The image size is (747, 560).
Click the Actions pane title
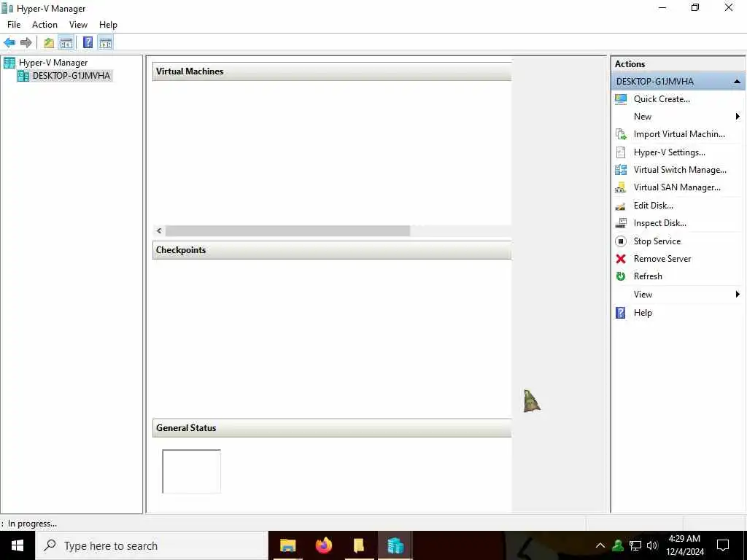(x=630, y=64)
